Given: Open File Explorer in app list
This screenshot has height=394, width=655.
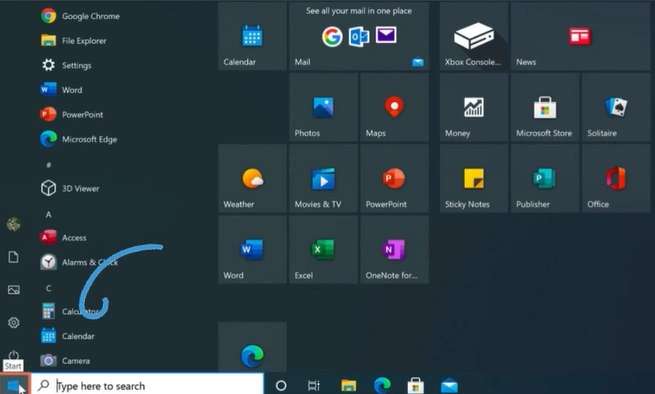Looking at the screenshot, I should (74, 41).
